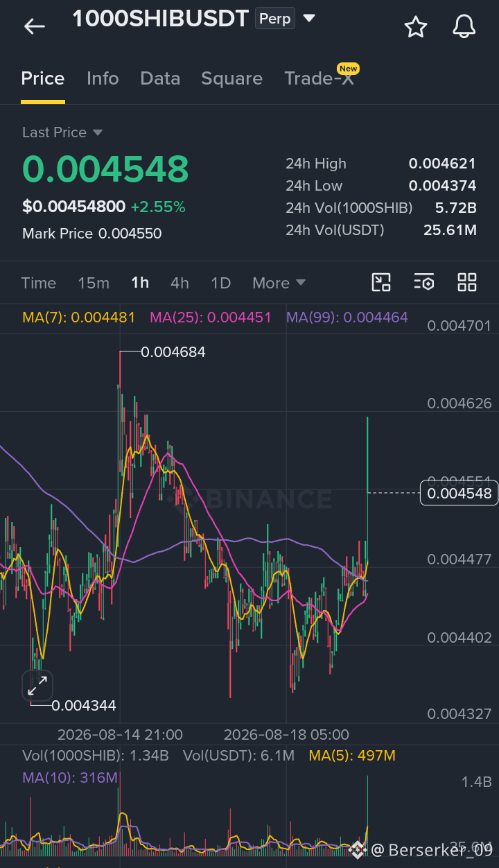499x868 pixels.
Task: Open the chart indicator settings icon
Action: [424, 282]
